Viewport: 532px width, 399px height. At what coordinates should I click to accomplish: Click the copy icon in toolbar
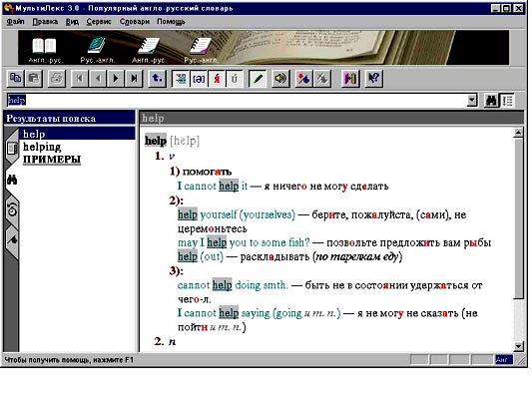coord(15,79)
